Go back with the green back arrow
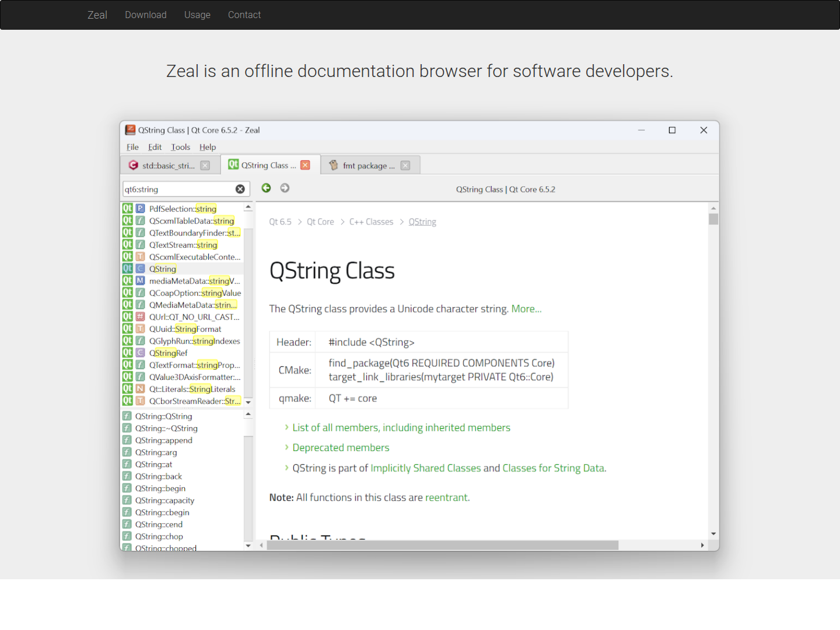 (266, 188)
